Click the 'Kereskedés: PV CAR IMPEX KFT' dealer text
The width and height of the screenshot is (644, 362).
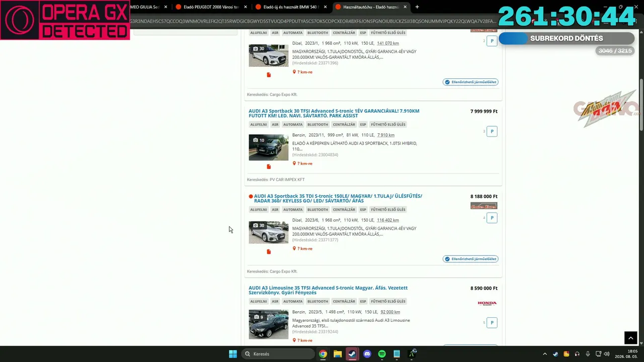(x=276, y=179)
